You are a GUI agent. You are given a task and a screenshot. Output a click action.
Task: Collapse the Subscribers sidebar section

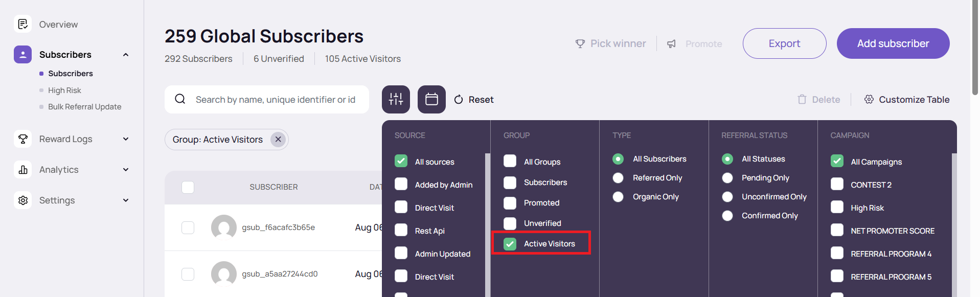[126, 55]
